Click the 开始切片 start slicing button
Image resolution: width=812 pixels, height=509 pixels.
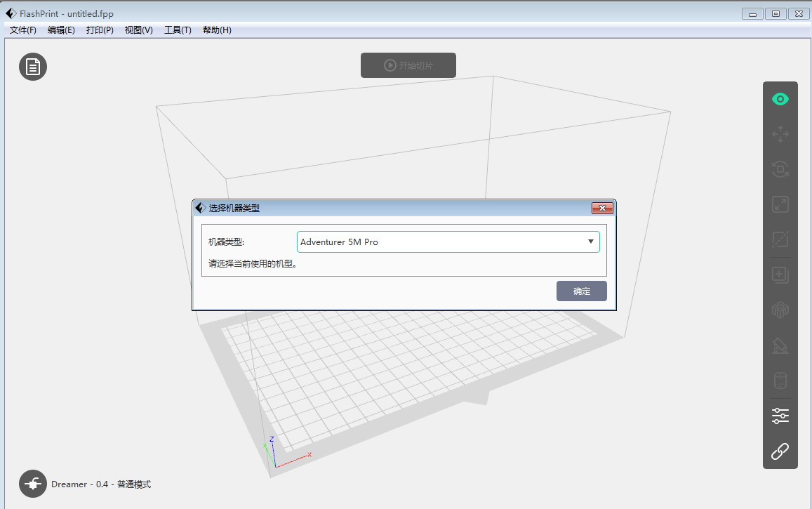(x=408, y=65)
